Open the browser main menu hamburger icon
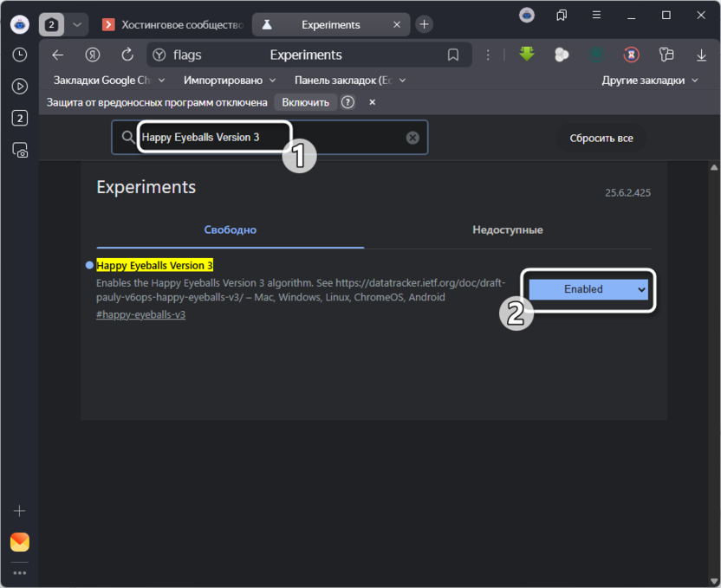The width and height of the screenshot is (721, 588). 596,16
